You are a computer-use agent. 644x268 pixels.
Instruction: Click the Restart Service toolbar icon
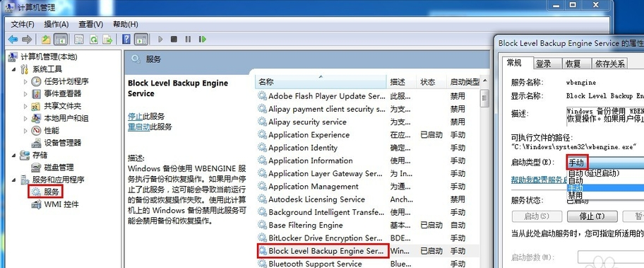click(x=203, y=40)
